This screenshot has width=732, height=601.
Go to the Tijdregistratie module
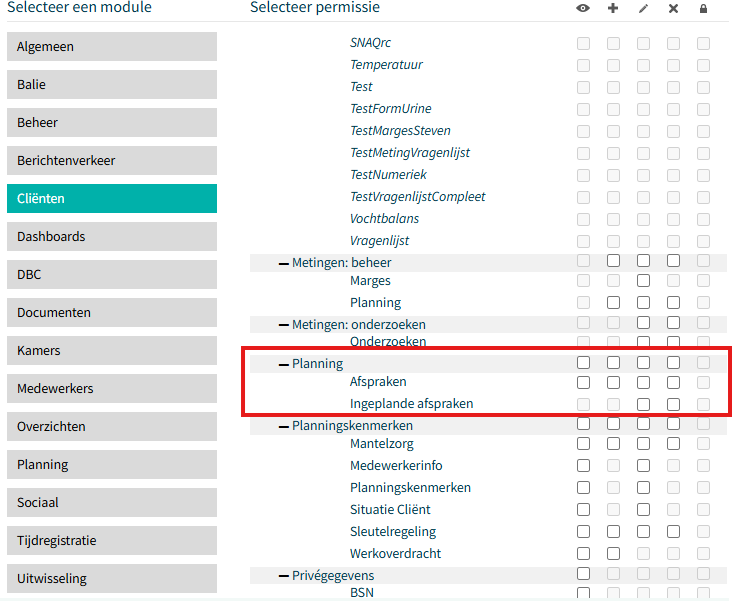tap(112, 540)
